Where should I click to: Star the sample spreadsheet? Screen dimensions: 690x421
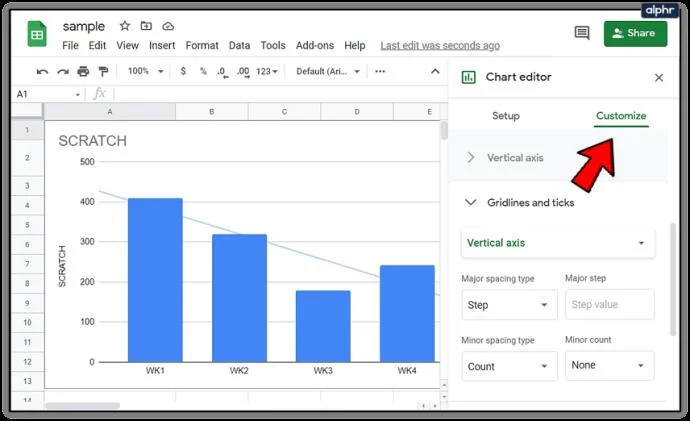pos(125,26)
